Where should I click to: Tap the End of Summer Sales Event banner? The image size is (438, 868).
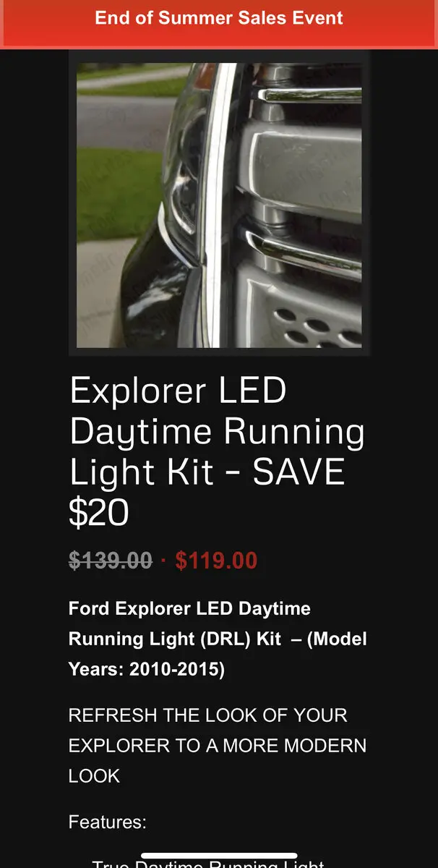(x=219, y=19)
